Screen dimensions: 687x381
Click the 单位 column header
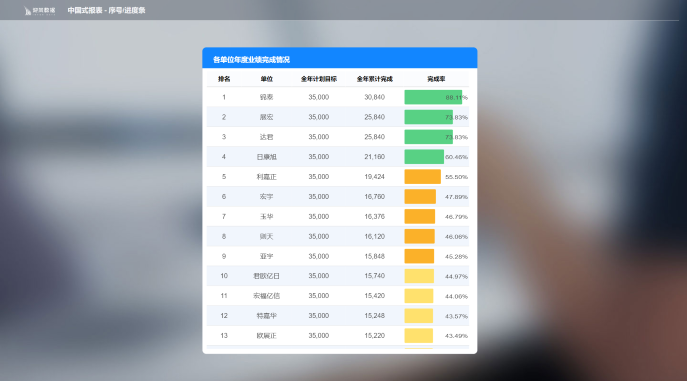(x=266, y=79)
